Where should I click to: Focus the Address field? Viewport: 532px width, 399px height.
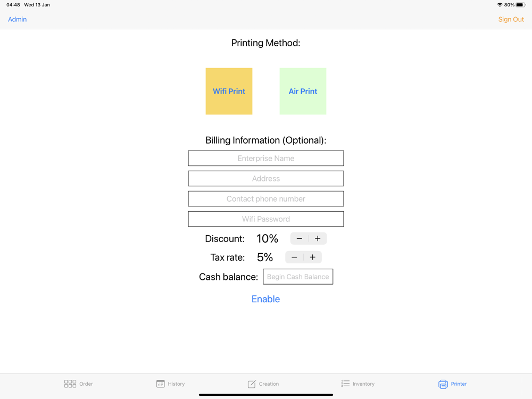click(x=266, y=178)
